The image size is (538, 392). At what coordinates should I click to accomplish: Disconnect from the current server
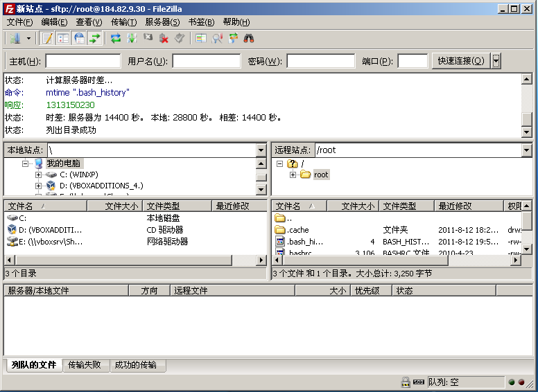164,38
